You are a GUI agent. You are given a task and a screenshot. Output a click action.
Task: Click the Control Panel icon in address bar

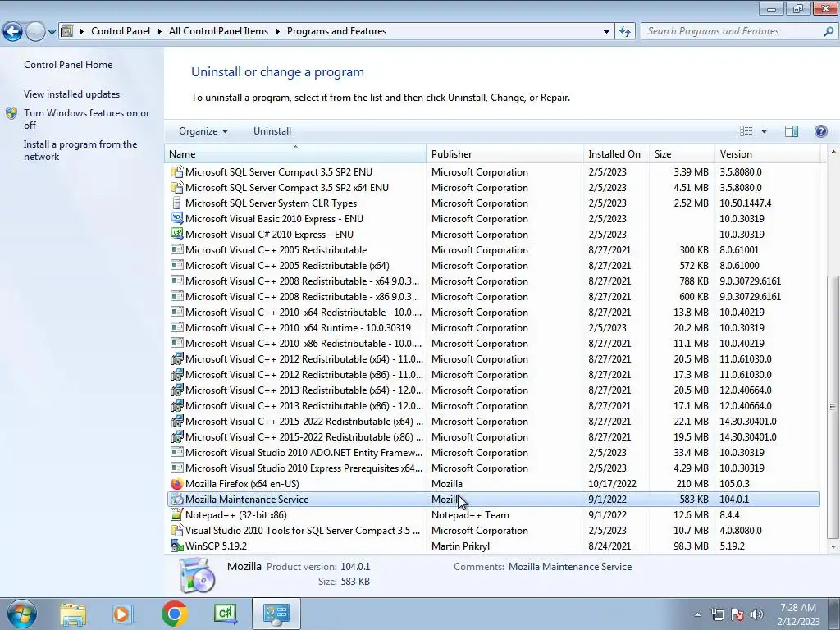coord(67,31)
